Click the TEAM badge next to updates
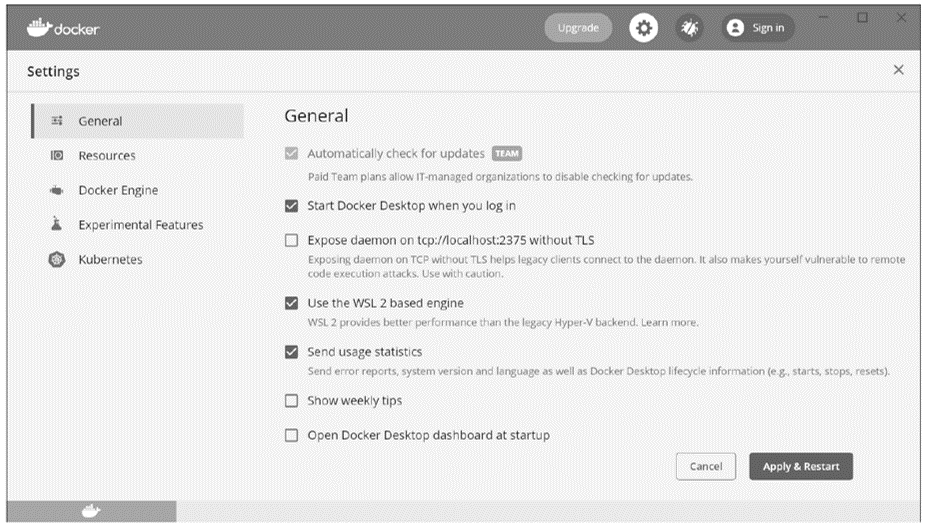Screen dimensions: 927x529 [x=507, y=154]
